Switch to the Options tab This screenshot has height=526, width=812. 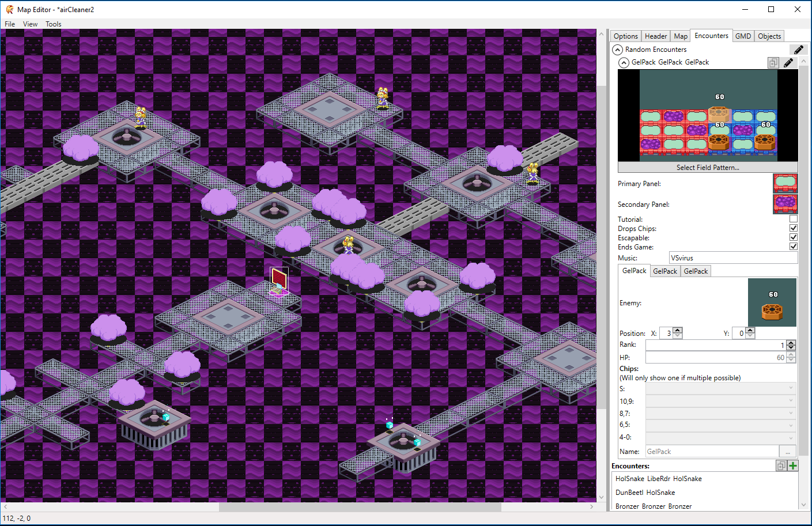pyautogui.click(x=626, y=36)
